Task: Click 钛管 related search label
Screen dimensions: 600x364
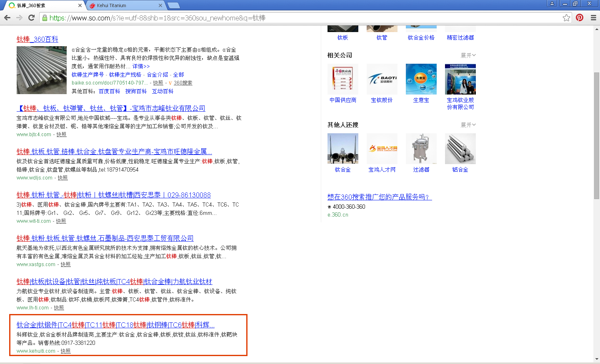Action: click(x=382, y=37)
